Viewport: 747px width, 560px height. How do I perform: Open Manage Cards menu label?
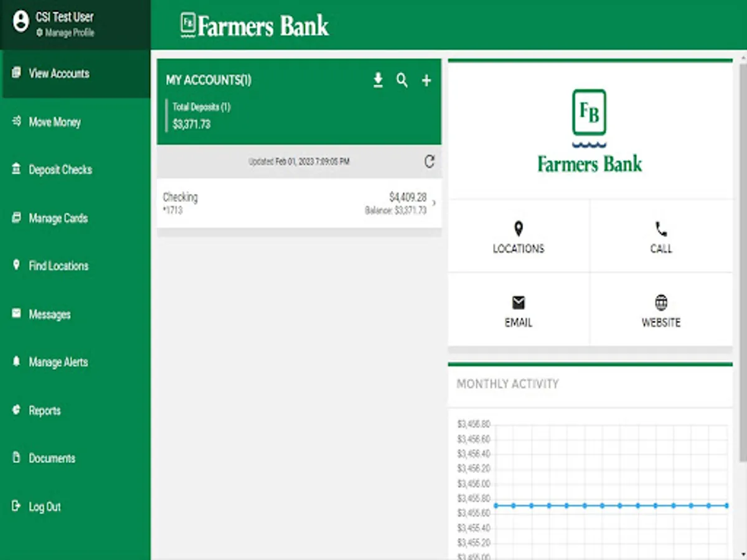tap(58, 218)
